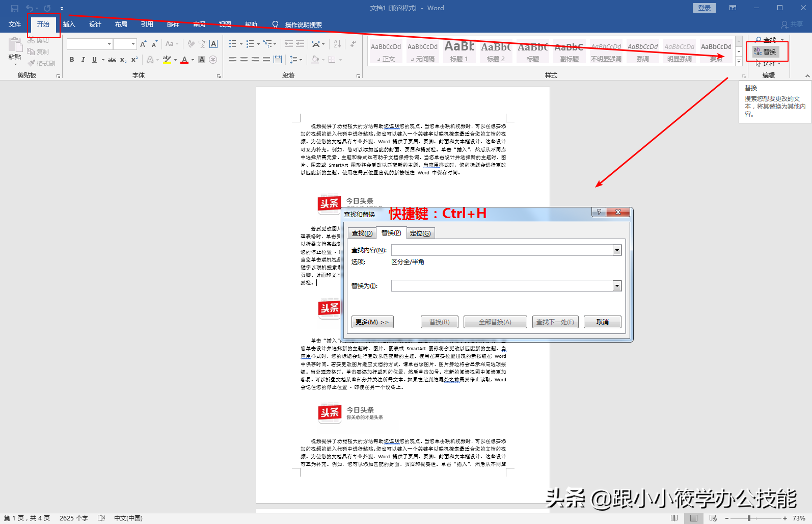This screenshot has height=524, width=812.
Task: Apply Underline formatting
Action: 94,60
